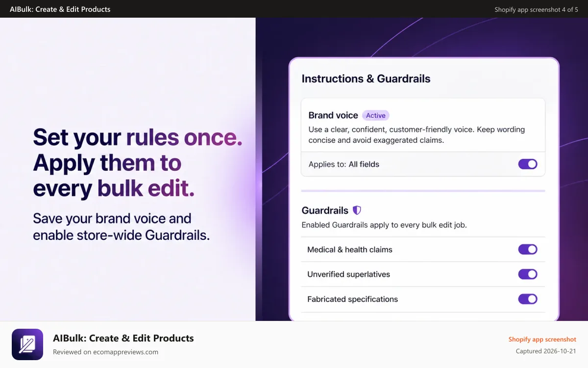Click the 'Captured 2026-10-21' date text
This screenshot has width=588, height=368.
point(546,351)
